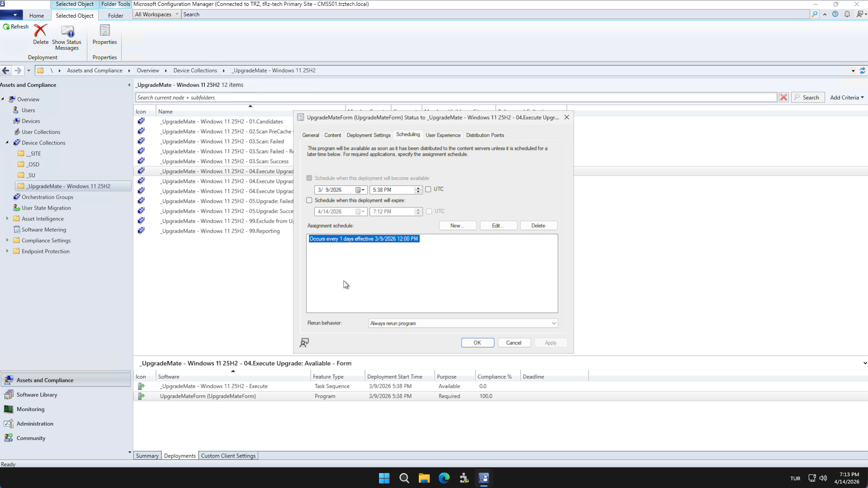Viewport: 868px width, 488px height.
Task: Open the Community workspace
Action: point(66,438)
